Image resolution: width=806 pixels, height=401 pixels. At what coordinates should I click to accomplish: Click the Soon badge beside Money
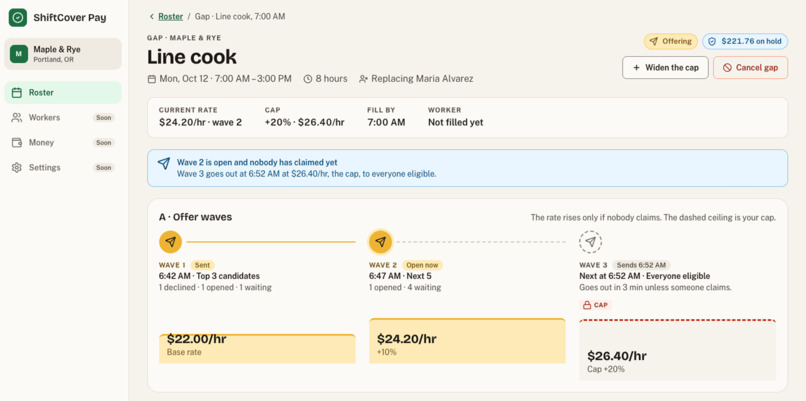coord(104,142)
